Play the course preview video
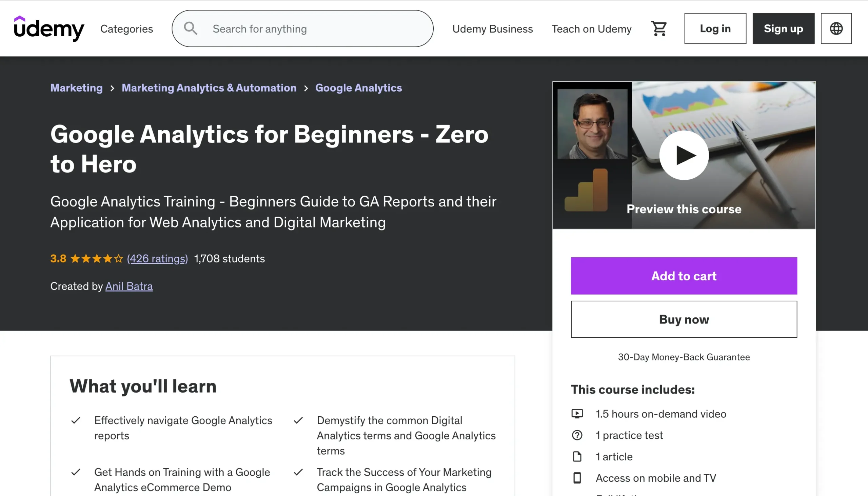Image resolution: width=868 pixels, height=496 pixels. click(x=684, y=155)
